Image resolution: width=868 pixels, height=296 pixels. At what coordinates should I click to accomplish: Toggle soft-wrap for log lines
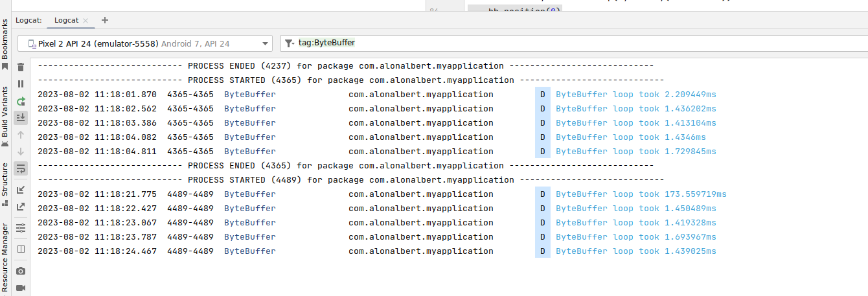pyautogui.click(x=21, y=168)
